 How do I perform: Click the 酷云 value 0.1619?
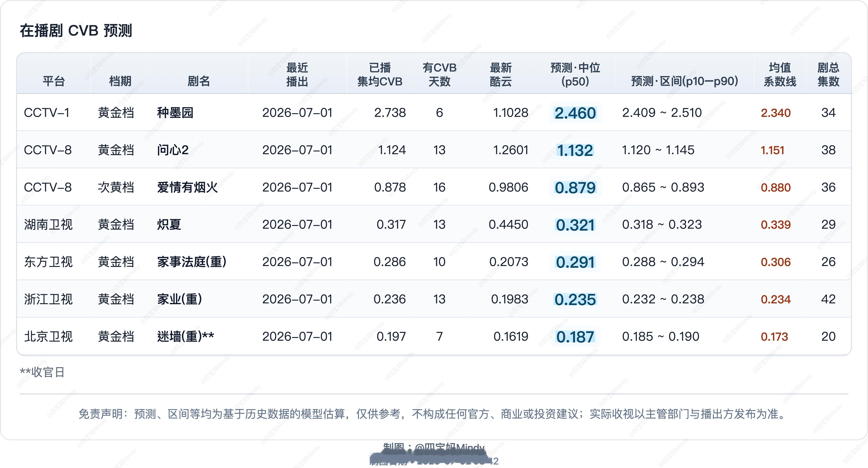[x=511, y=337]
